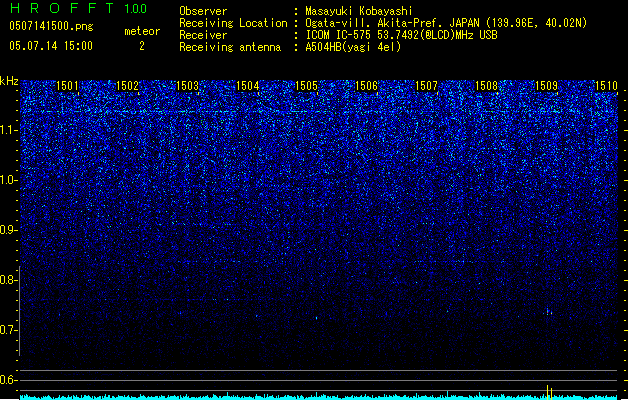Image resolution: width=629 pixels, height=400 pixels.
Task: Click the 1509 time marker
Action: 546,86
